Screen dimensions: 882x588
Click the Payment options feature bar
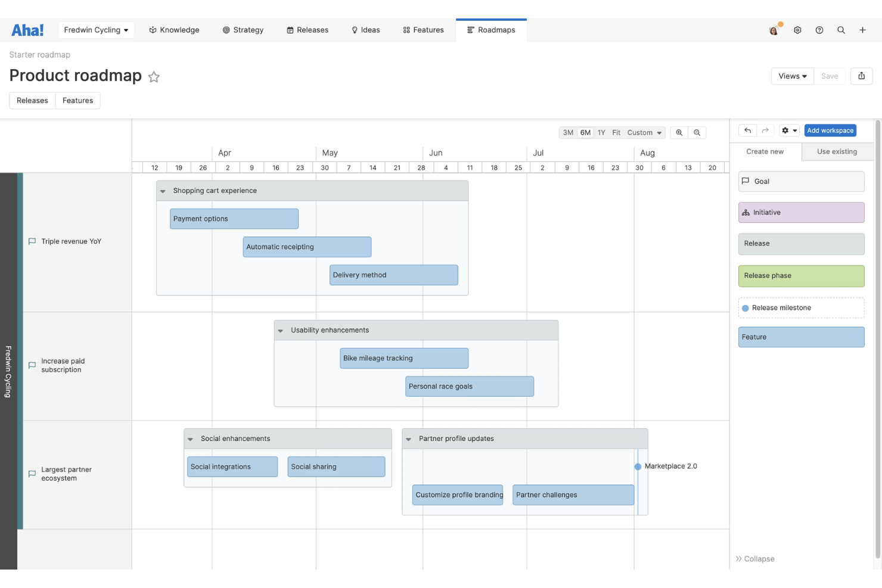coord(234,219)
